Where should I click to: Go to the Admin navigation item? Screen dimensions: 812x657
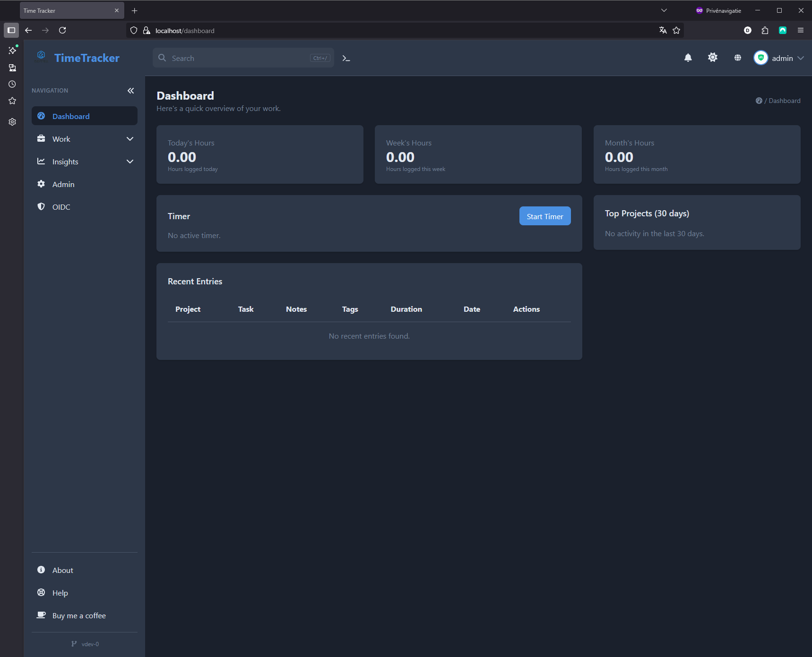point(63,184)
